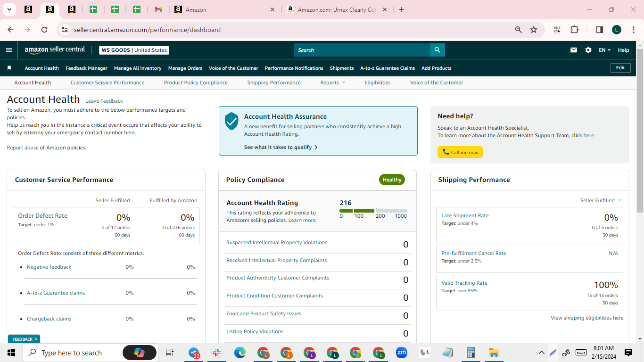Expand the Reports dropdown menu
The height and width of the screenshot is (362, 644).
click(x=333, y=82)
